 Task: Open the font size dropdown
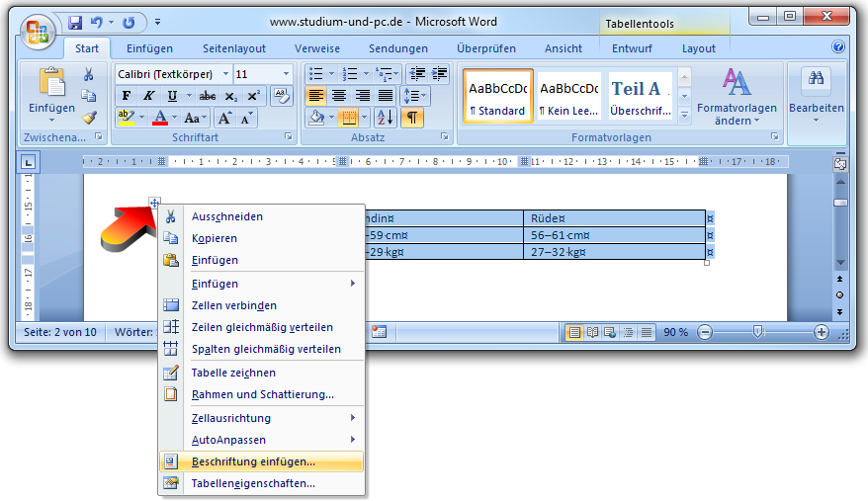point(286,74)
